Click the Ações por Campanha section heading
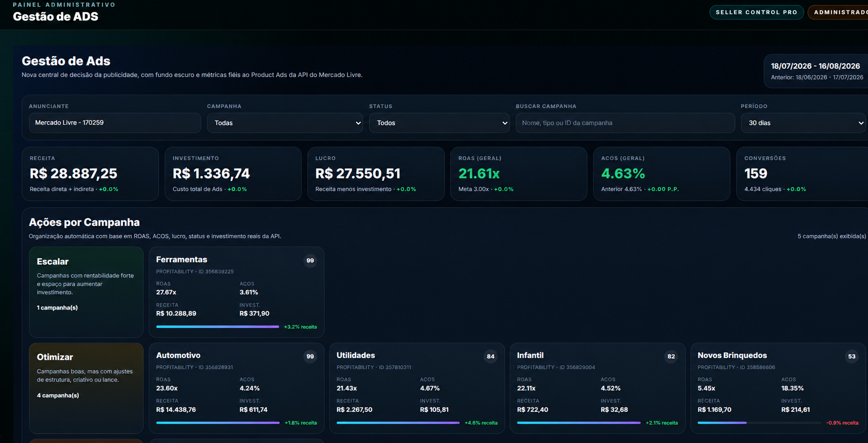Image resolution: width=868 pixels, height=443 pixels. tap(84, 222)
